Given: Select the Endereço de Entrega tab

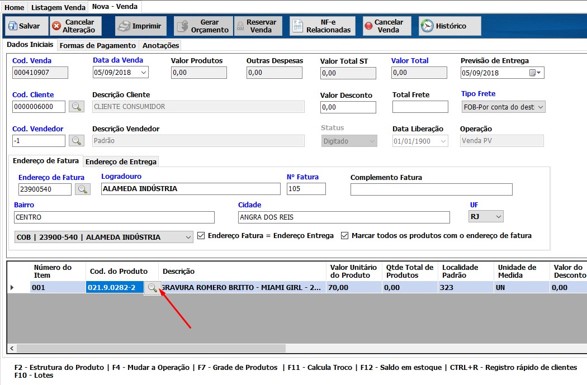Looking at the screenshot, I should tap(121, 162).
